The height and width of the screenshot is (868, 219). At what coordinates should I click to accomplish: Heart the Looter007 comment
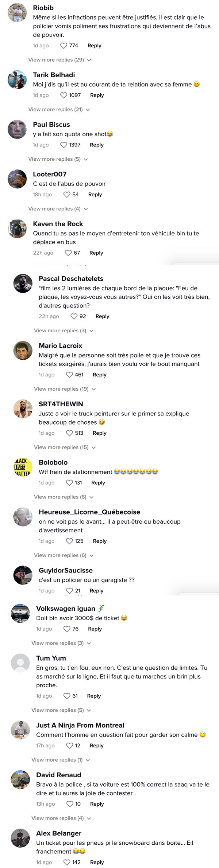(x=67, y=195)
